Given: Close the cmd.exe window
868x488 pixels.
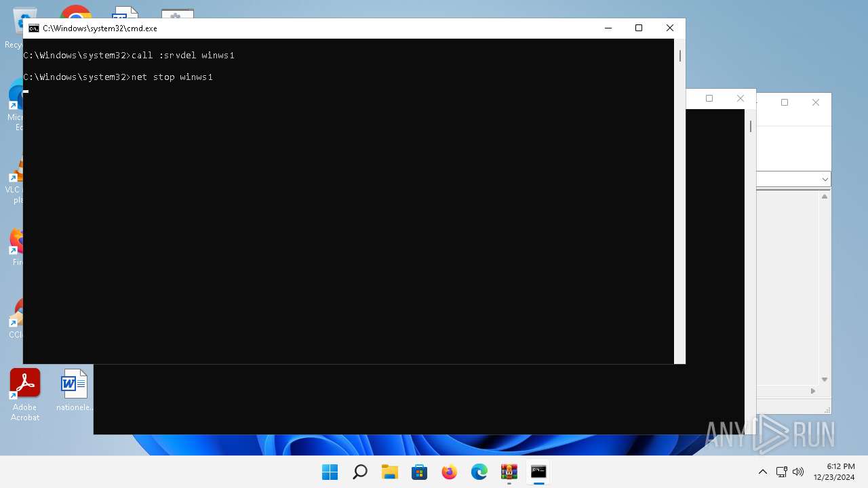Looking at the screenshot, I should pyautogui.click(x=670, y=28).
